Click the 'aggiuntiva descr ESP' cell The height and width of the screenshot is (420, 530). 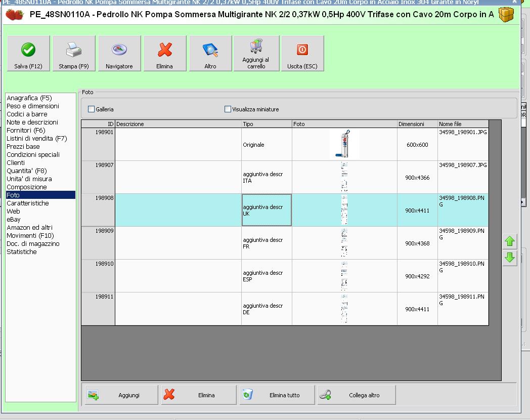[267, 276]
